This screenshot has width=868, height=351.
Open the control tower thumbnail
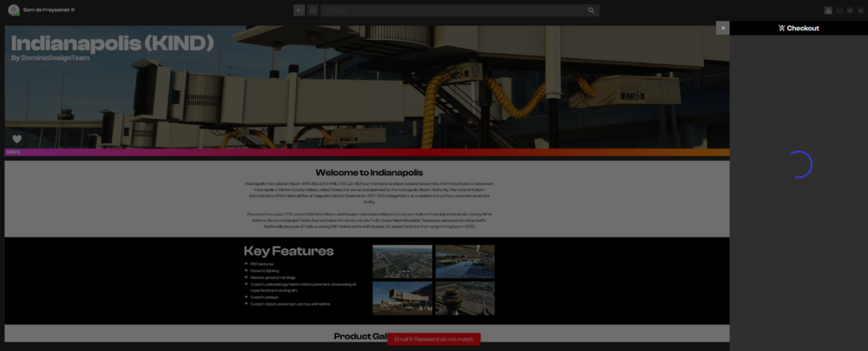click(x=464, y=297)
